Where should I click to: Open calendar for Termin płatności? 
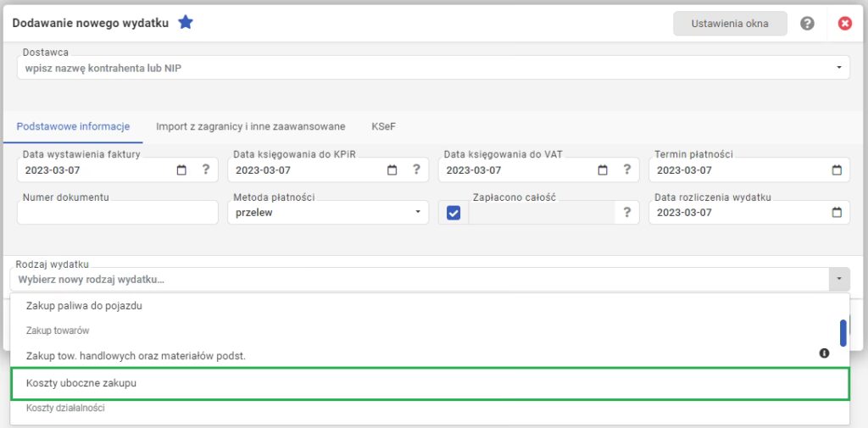pos(837,170)
